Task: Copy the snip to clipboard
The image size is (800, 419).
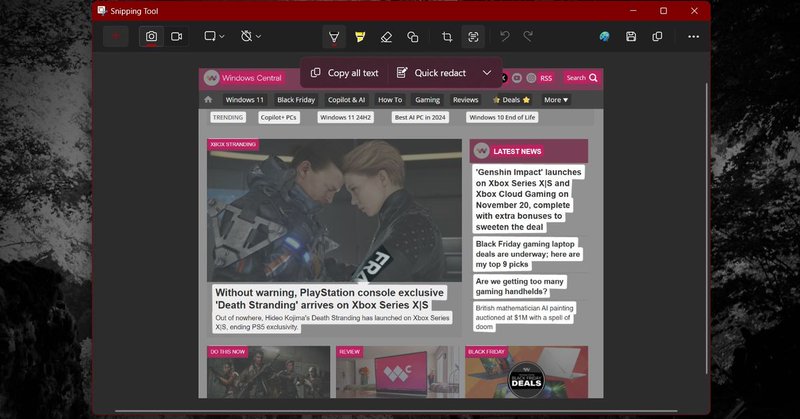Action: (x=657, y=36)
